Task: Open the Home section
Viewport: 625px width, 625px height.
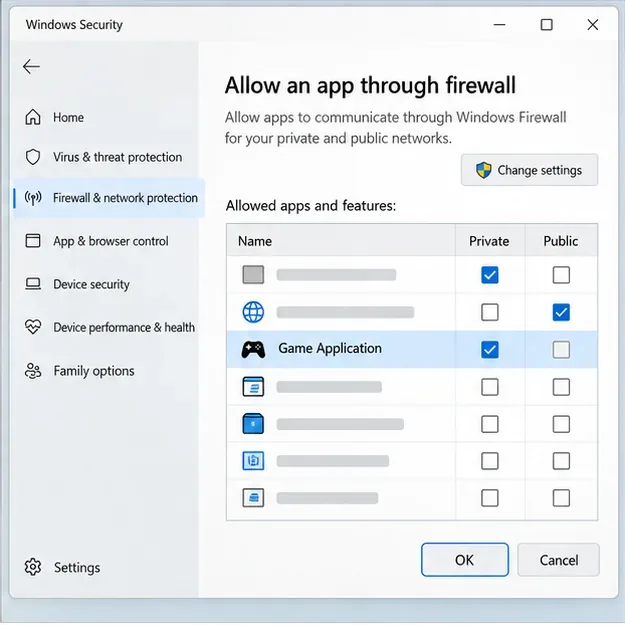Action: [x=68, y=117]
